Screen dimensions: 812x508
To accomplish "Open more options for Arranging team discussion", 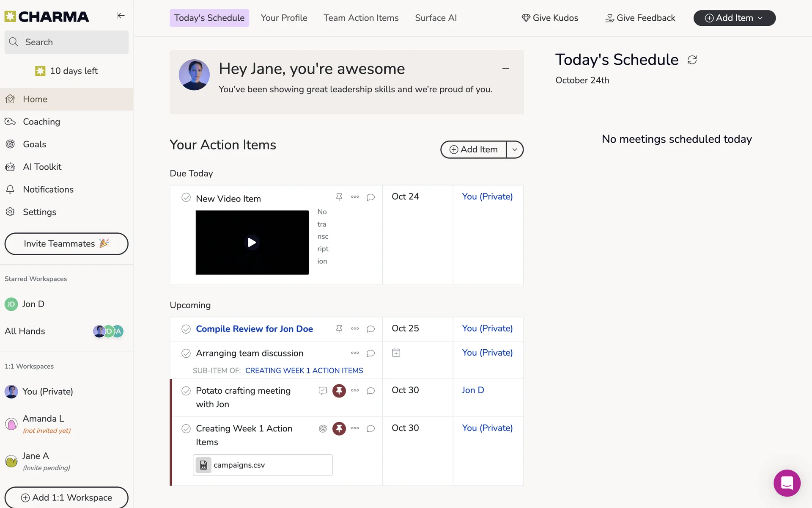I will tap(355, 353).
